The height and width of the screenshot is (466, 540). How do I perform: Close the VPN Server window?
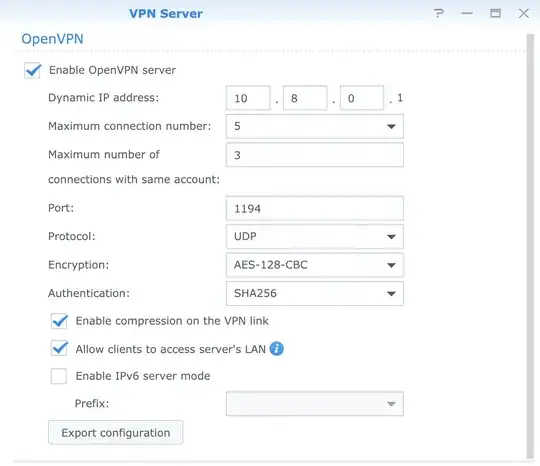coord(524,14)
